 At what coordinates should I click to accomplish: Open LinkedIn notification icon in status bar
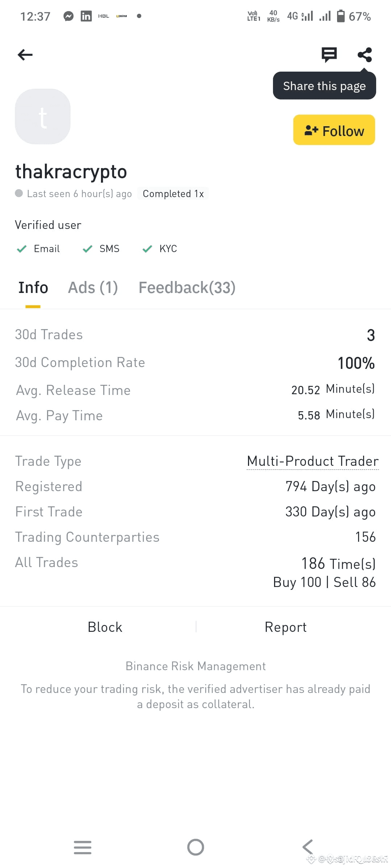[86, 16]
